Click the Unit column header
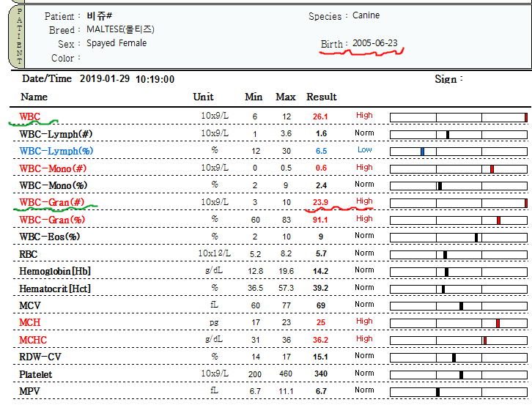 click(203, 97)
